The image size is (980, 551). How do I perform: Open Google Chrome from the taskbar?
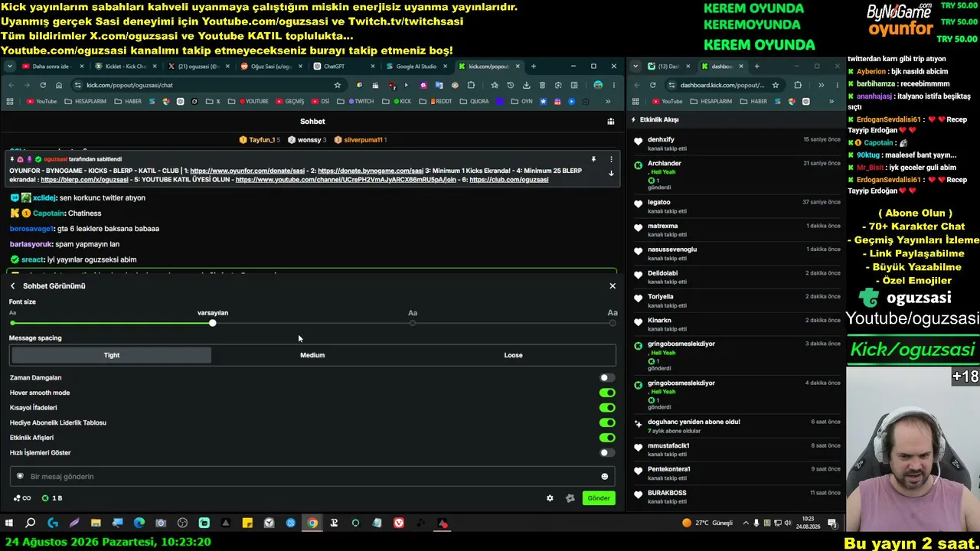312,523
